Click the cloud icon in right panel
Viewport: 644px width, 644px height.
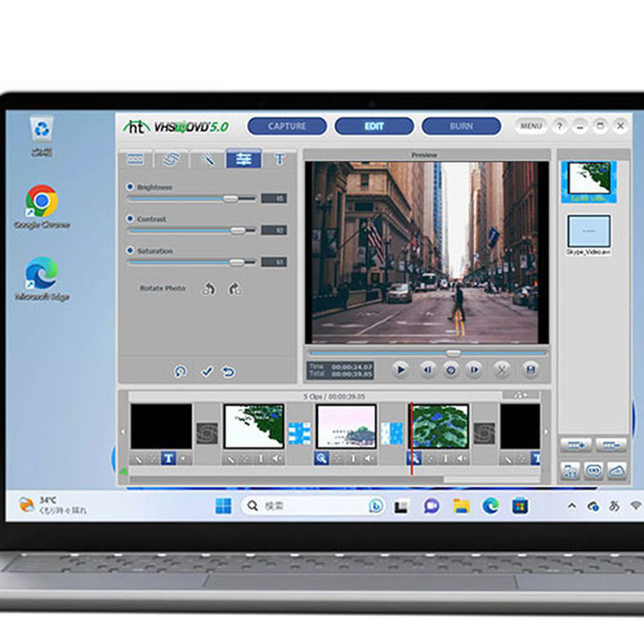click(616, 471)
